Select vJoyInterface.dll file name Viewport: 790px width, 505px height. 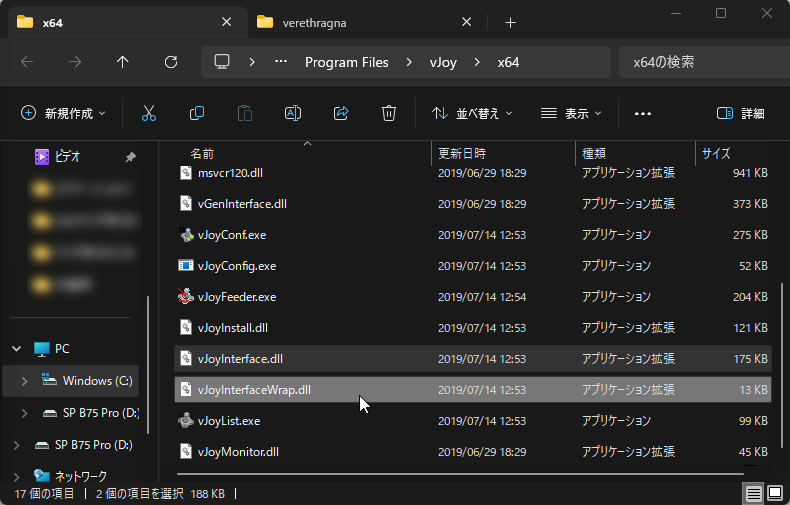[240, 359]
